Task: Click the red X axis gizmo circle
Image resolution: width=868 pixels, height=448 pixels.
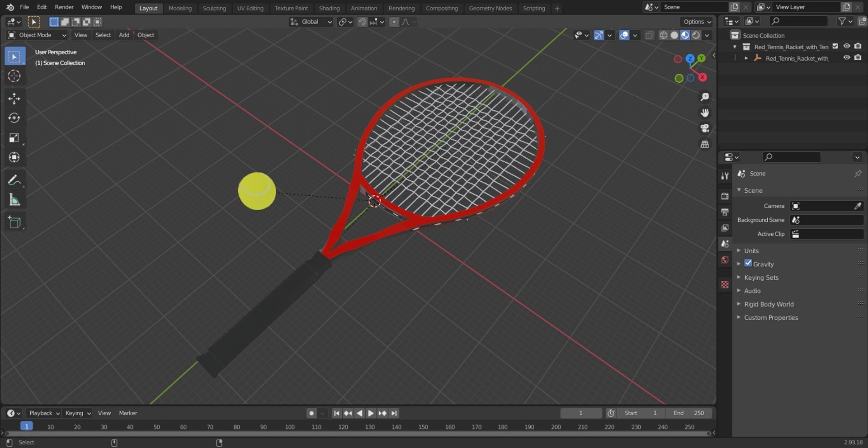Action: [x=702, y=77]
